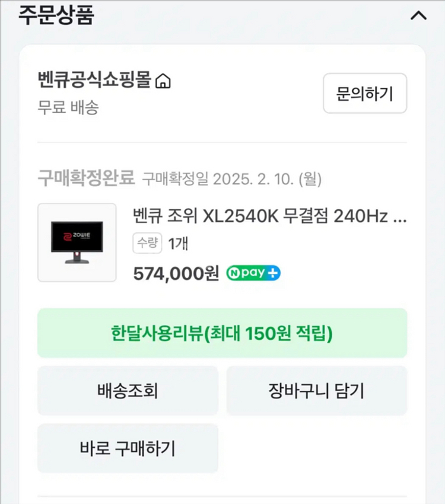Click the 주문상품 section heading

(x=56, y=15)
